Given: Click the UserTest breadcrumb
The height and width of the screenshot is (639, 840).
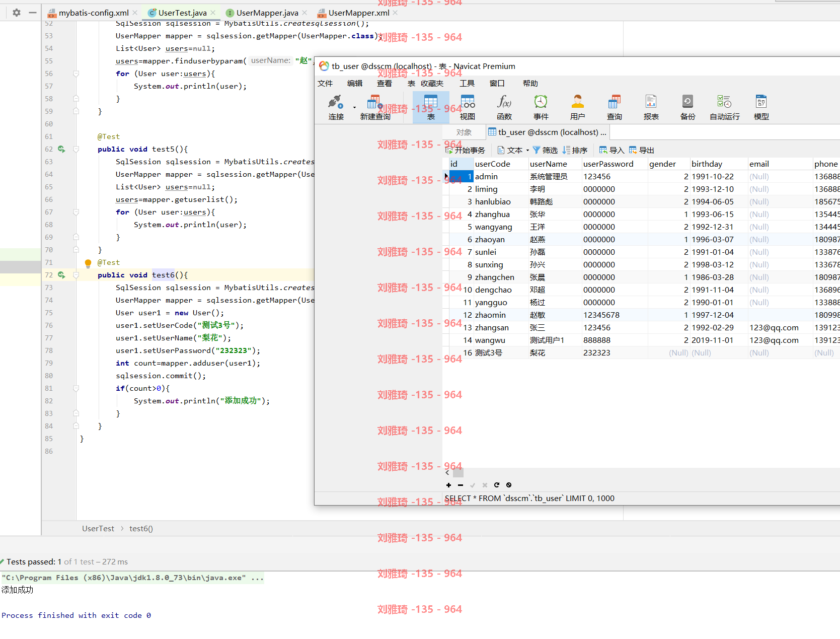Looking at the screenshot, I should pos(98,528).
